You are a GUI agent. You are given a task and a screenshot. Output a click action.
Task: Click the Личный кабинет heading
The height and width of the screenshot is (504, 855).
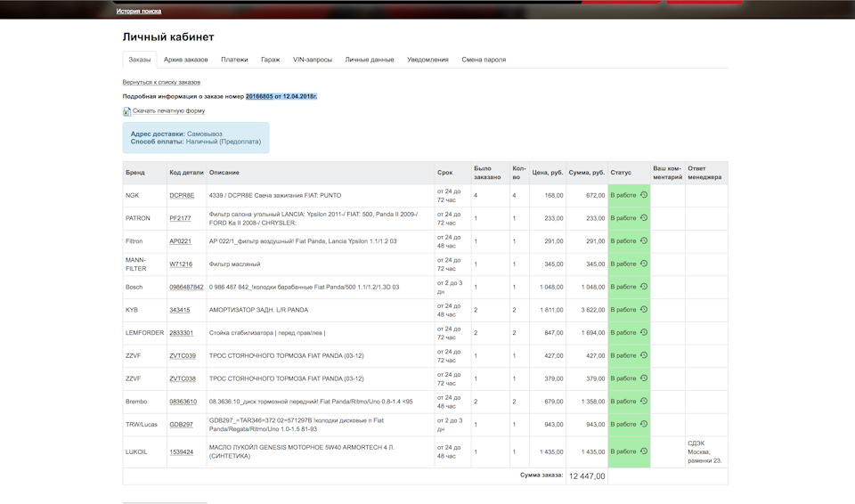168,37
